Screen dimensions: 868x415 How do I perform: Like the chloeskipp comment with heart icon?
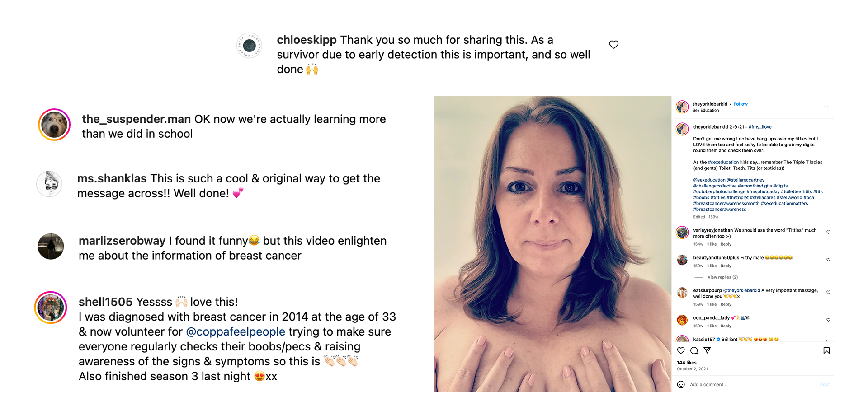[613, 45]
